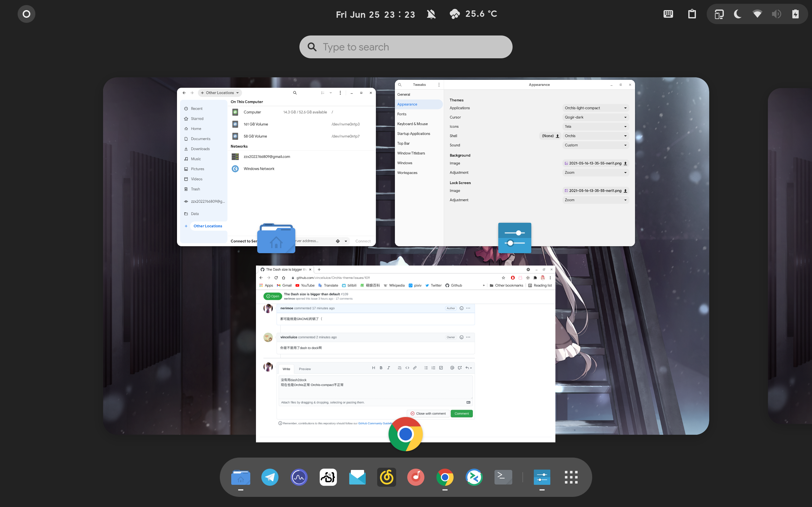Insert a code snippet in the comment toolbar
The image size is (812, 507).
coord(407,368)
